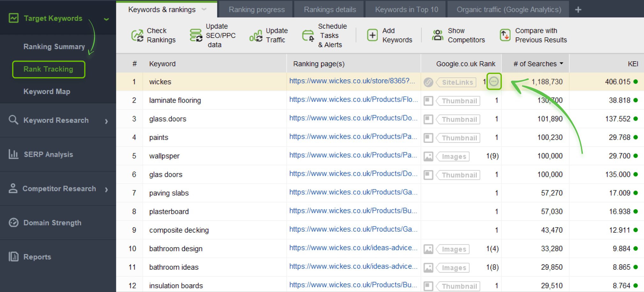Click the Schedule Tasks & Alerts icon

point(308,36)
